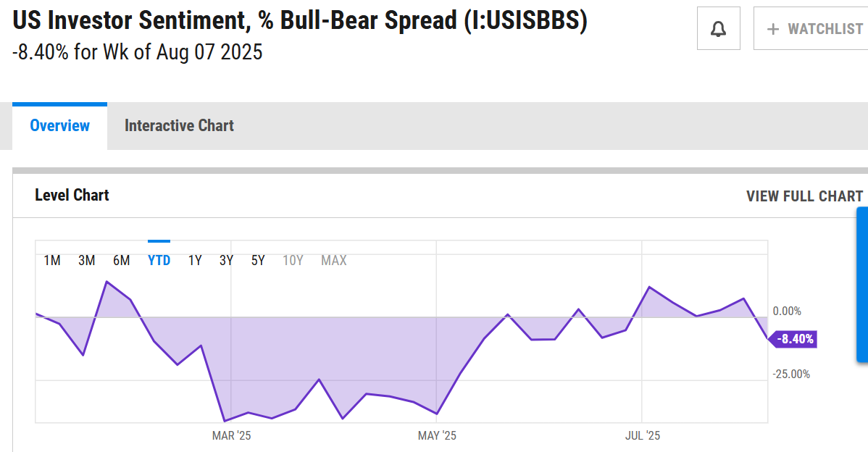Keep the YTD range selected

pos(159,260)
